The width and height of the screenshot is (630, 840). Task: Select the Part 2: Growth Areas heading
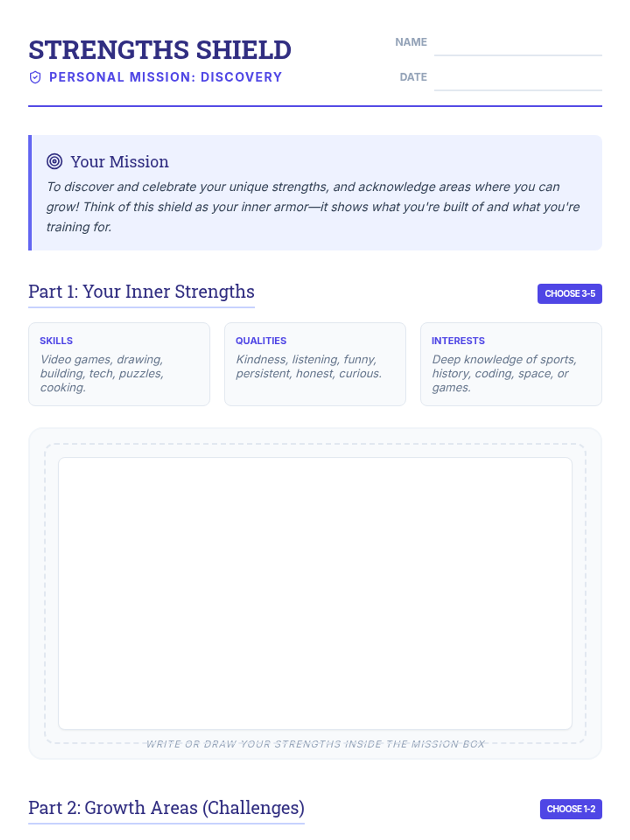coord(166,807)
